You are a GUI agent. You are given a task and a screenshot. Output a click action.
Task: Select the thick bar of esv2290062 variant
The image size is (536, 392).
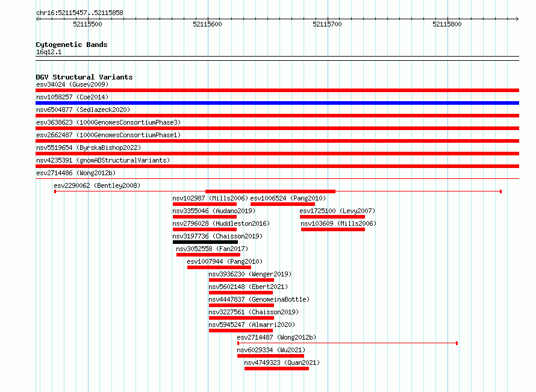point(270,191)
